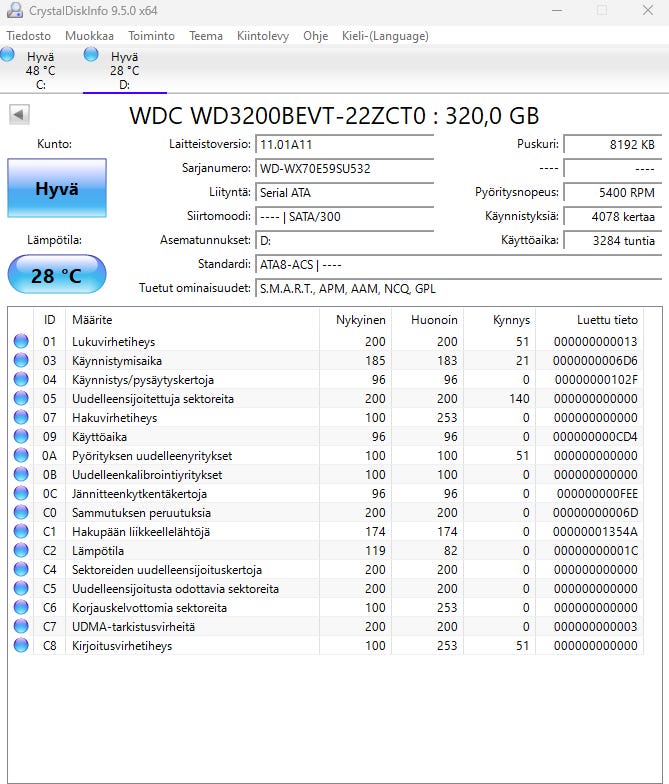Click the Pyöritysnopeus field 5400 RPM

(x=612, y=192)
